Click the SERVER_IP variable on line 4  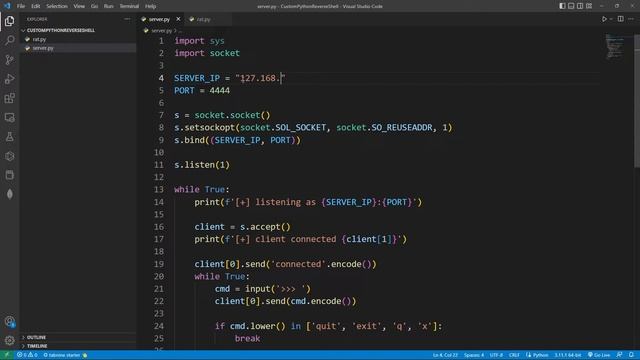(197, 78)
